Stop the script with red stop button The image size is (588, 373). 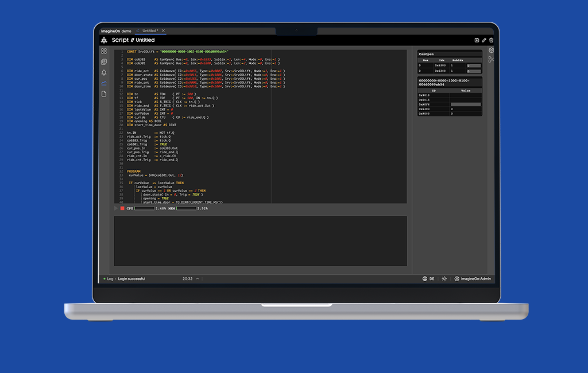122,208
